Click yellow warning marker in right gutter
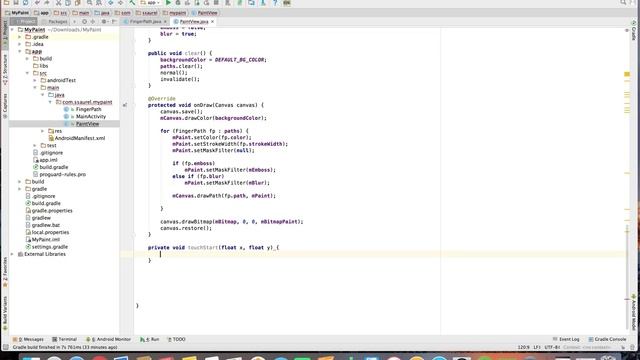 pyautogui.click(x=627, y=74)
